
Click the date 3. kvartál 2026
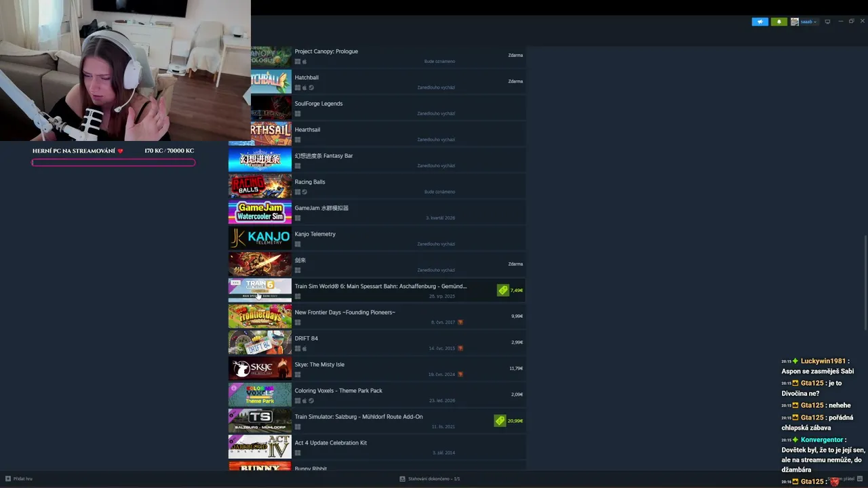[x=441, y=218]
